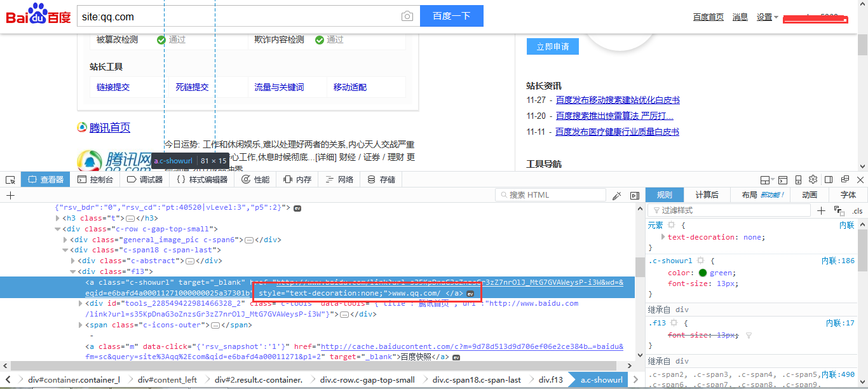Open 百度发布移动搜索建站优化白皮书 link
868x389 pixels.
click(x=618, y=100)
